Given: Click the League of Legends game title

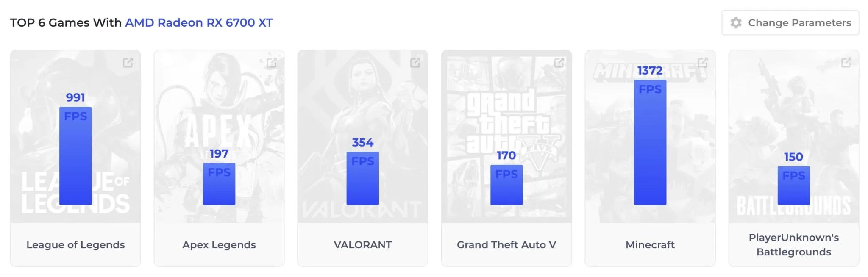Looking at the screenshot, I should 75,245.
